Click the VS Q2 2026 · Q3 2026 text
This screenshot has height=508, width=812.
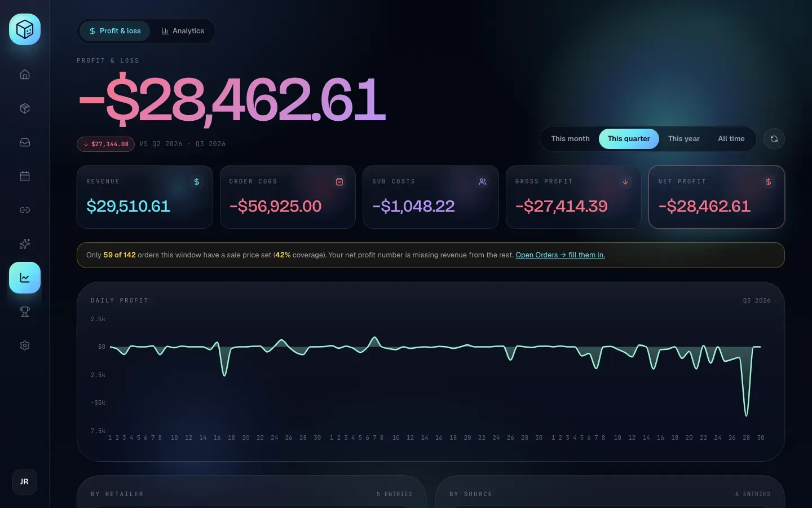tap(183, 144)
